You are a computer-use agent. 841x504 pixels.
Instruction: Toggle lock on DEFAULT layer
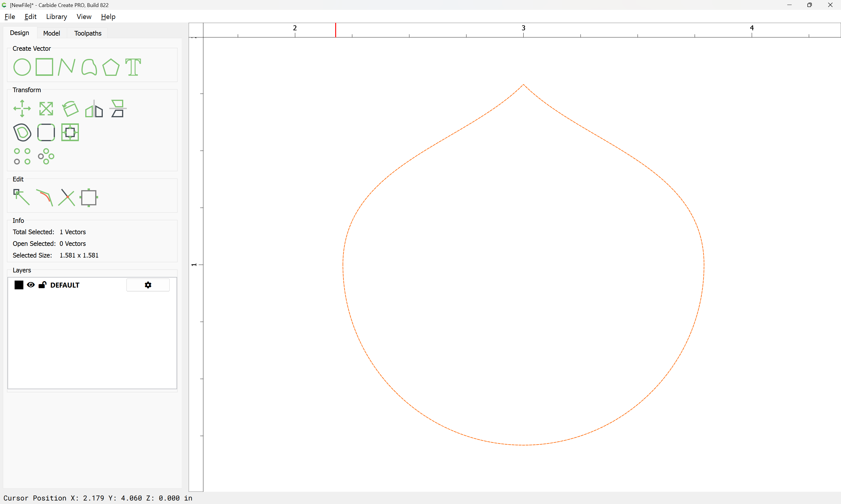tap(42, 285)
